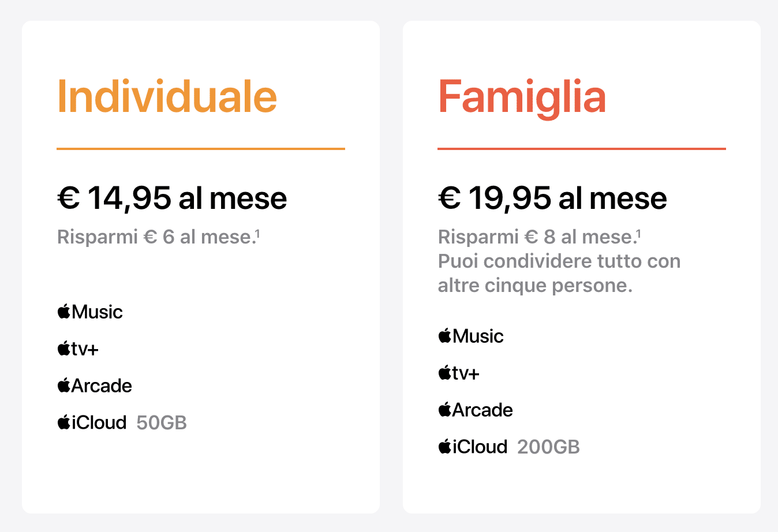
Task: Click the Apple Arcade logo in Individuale plan
Action: tap(95, 385)
